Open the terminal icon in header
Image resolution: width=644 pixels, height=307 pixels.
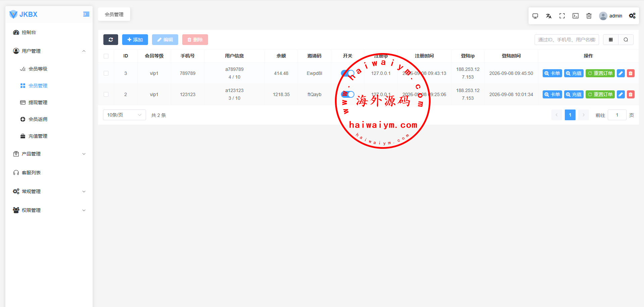[x=576, y=16]
